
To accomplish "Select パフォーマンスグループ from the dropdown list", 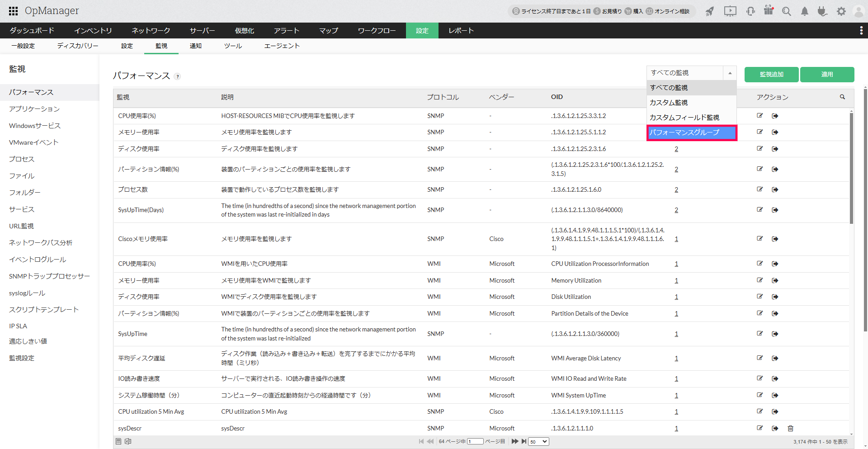I will 691,132.
